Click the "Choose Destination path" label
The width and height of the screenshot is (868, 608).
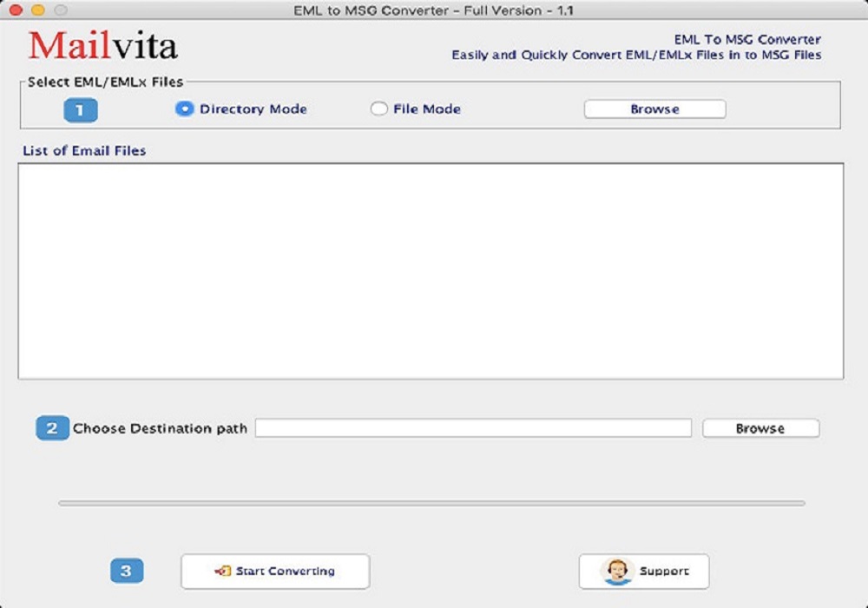click(x=160, y=428)
